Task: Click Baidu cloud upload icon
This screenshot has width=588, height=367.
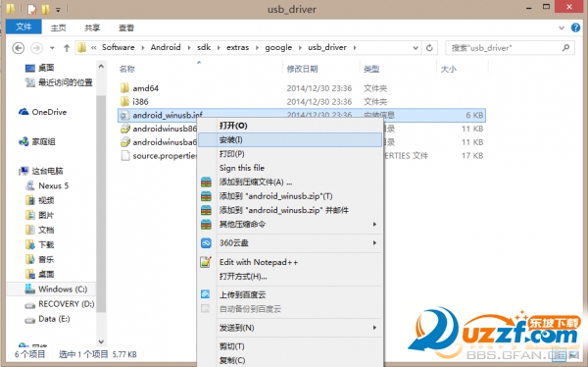Action: (206, 294)
